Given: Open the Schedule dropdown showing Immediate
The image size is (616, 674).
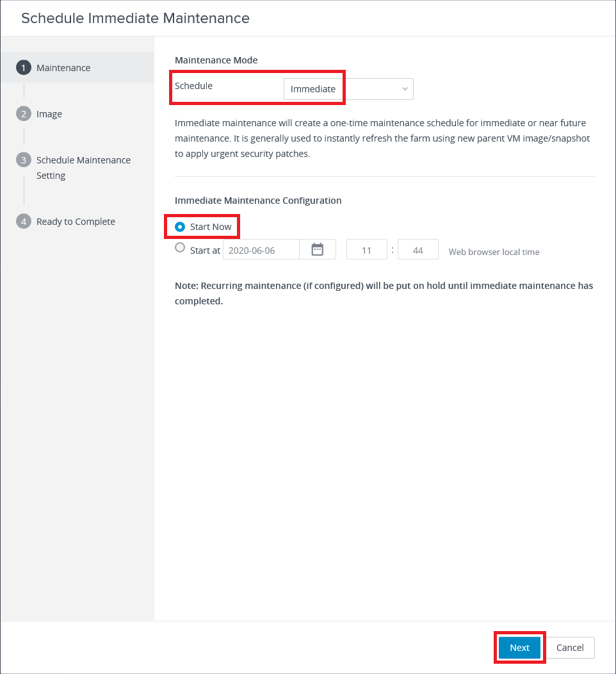Looking at the screenshot, I should pyautogui.click(x=348, y=89).
